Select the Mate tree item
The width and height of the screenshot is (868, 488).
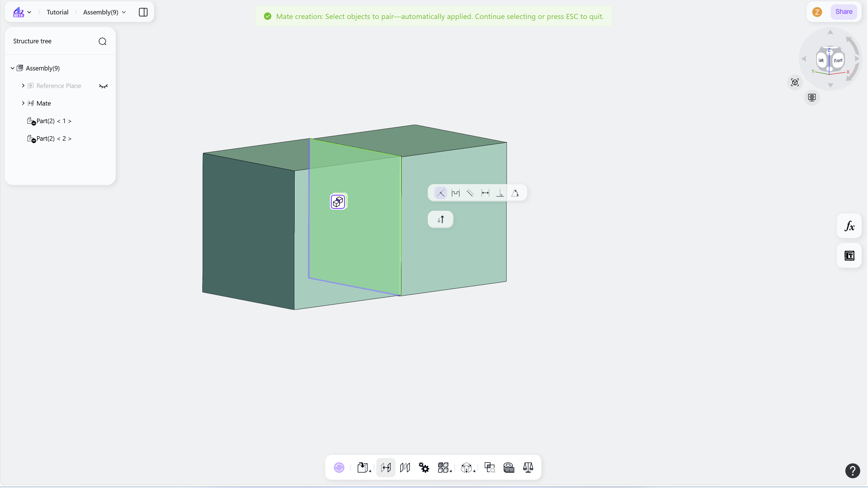pos(44,103)
